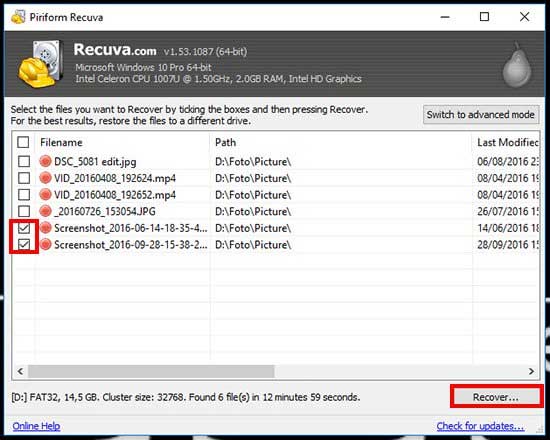This screenshot has width=550, height=440.
Task: Click the path cell of DSC_5081 edit.jpg
Action: [x=253, y=162]
